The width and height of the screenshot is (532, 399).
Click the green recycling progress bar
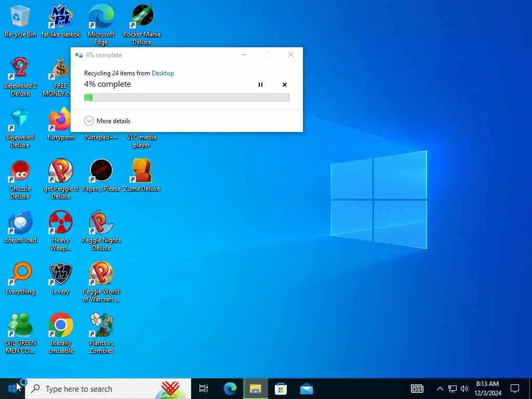pyautogui.click(x=187, y=98)
